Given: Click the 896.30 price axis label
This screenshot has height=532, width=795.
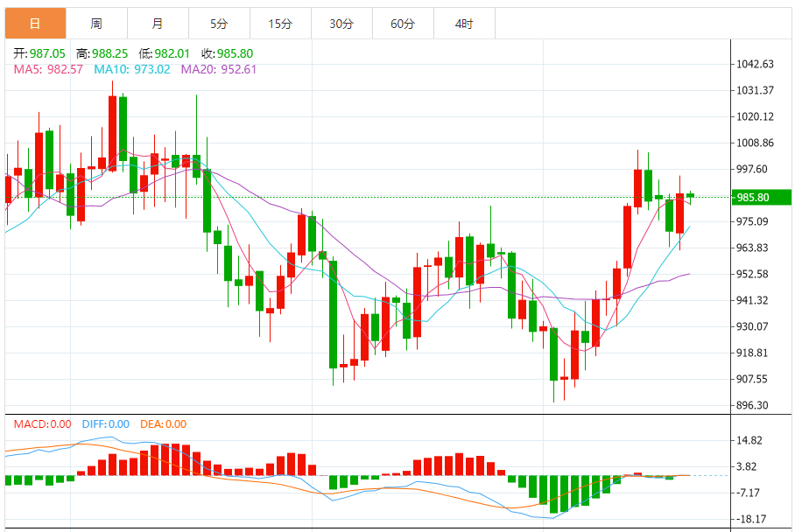Looking at the screenshot, I should (x=752, y=405).
